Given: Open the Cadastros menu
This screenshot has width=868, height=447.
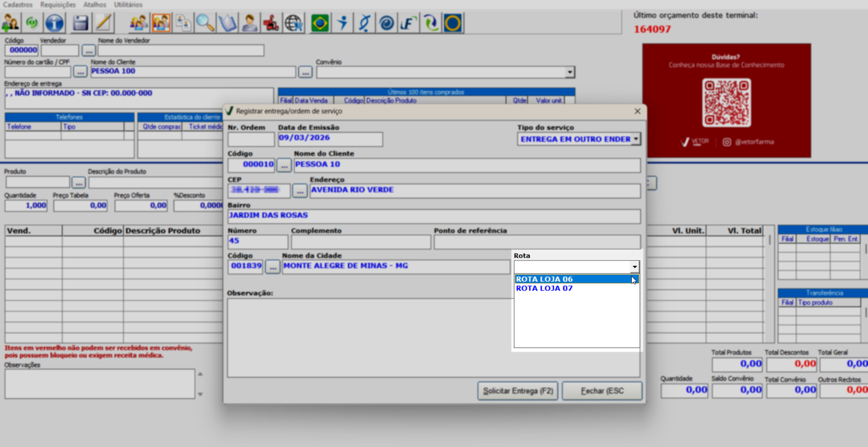Looking at the screenshot, I should point(18,5).
